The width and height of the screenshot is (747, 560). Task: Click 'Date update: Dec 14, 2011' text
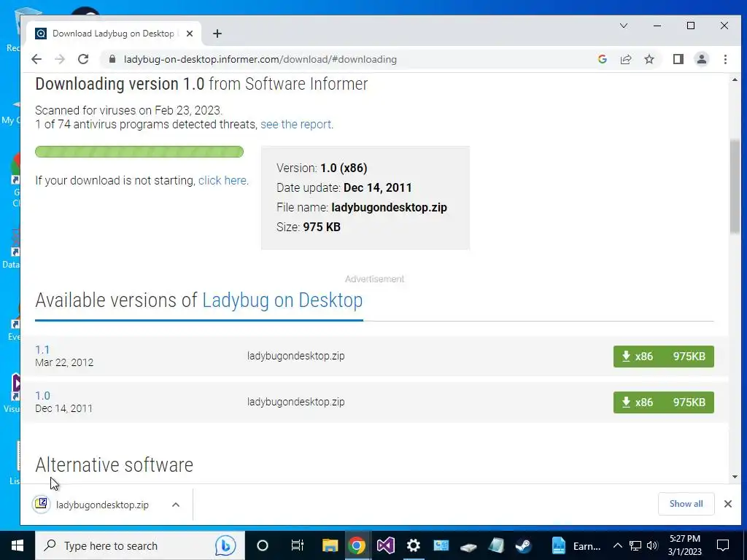click(x=344, y=187)
